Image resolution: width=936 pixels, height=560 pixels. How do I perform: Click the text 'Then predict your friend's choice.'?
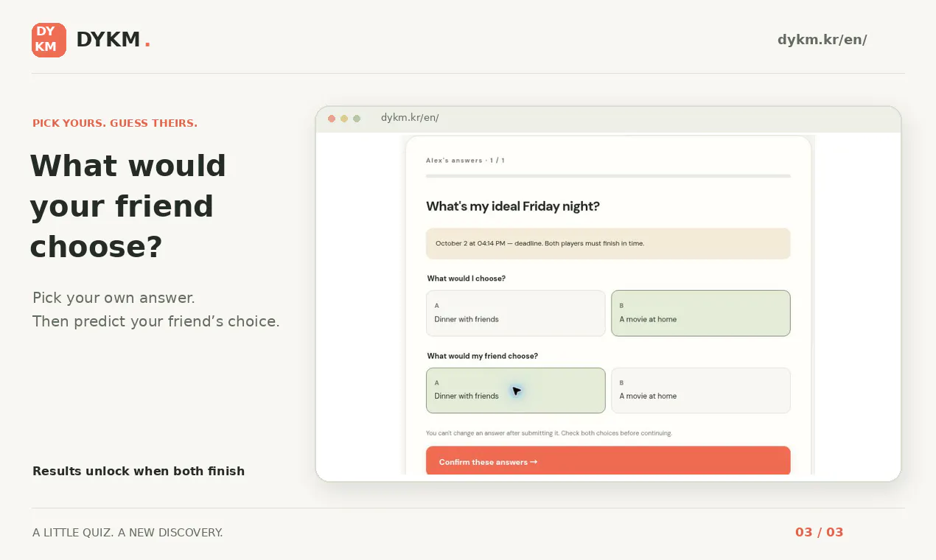point(156,322)
